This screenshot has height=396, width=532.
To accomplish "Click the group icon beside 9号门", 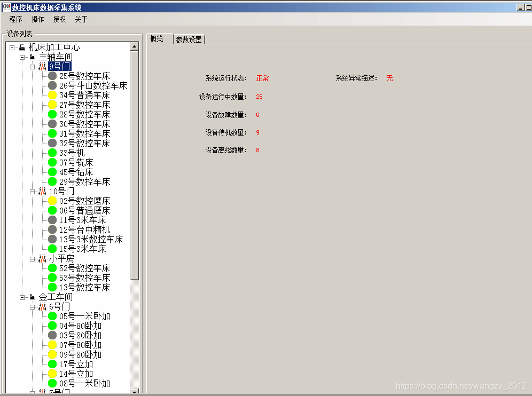I will point(42,66).
